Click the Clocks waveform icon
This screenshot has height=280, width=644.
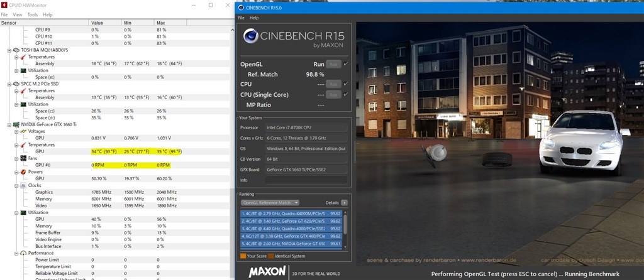[x=23, y=185]
